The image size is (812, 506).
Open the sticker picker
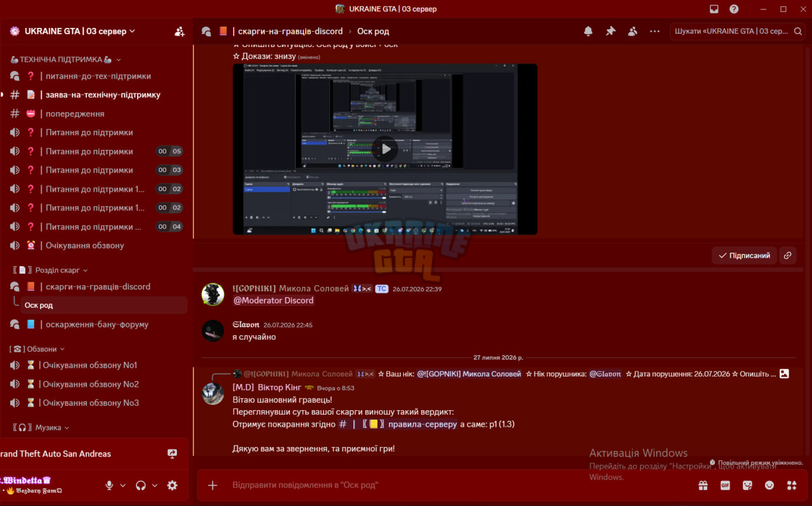pyautogui.click(x=747, y=485)
